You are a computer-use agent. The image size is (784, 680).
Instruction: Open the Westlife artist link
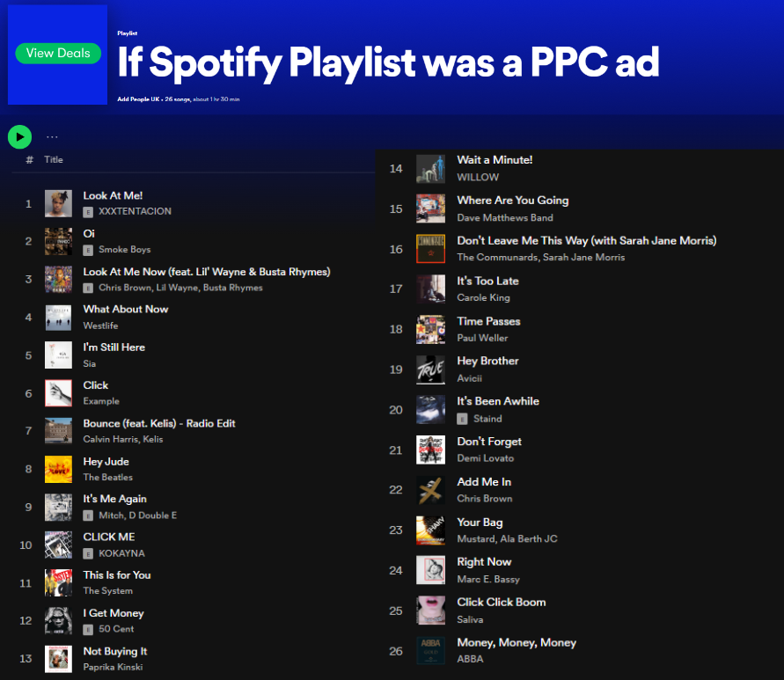pos(100,325)
